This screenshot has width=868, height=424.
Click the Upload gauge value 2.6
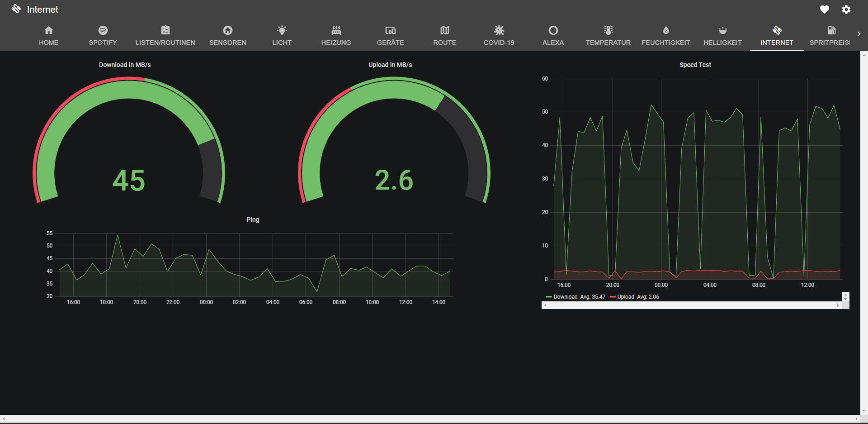pyautogui.click(x=394, y=180)
